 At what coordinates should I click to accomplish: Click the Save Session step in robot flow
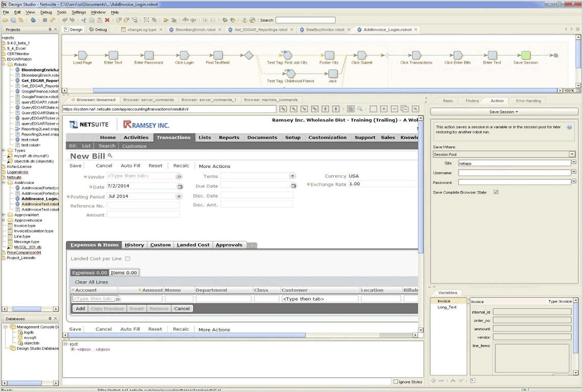pos(526,55)
